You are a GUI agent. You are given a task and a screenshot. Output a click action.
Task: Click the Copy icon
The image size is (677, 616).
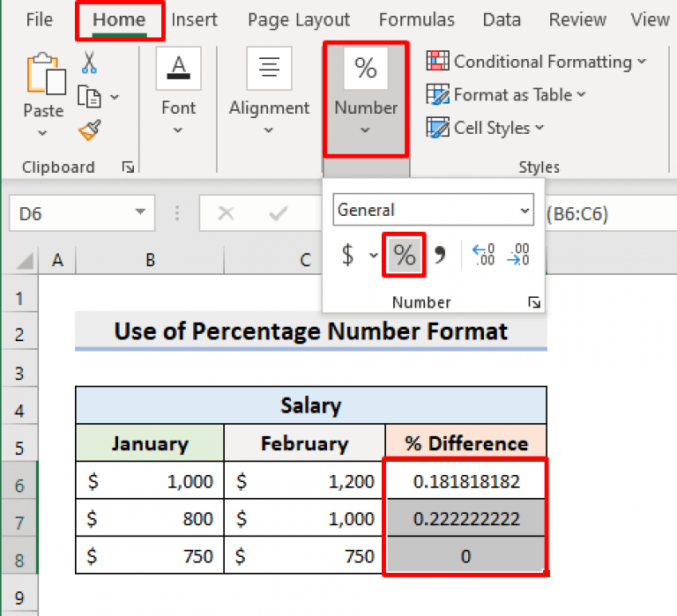(89, 96)
